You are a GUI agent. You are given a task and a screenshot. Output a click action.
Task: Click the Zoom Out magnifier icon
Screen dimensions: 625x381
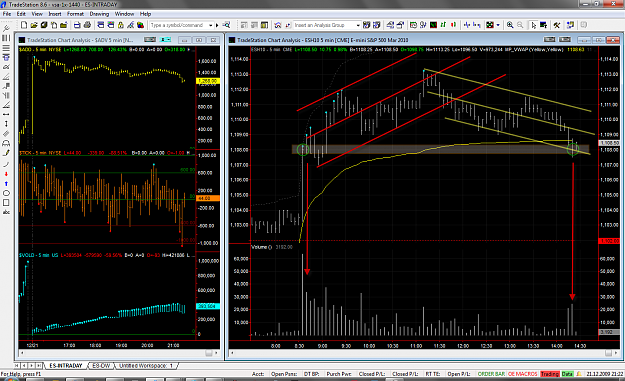520,25
